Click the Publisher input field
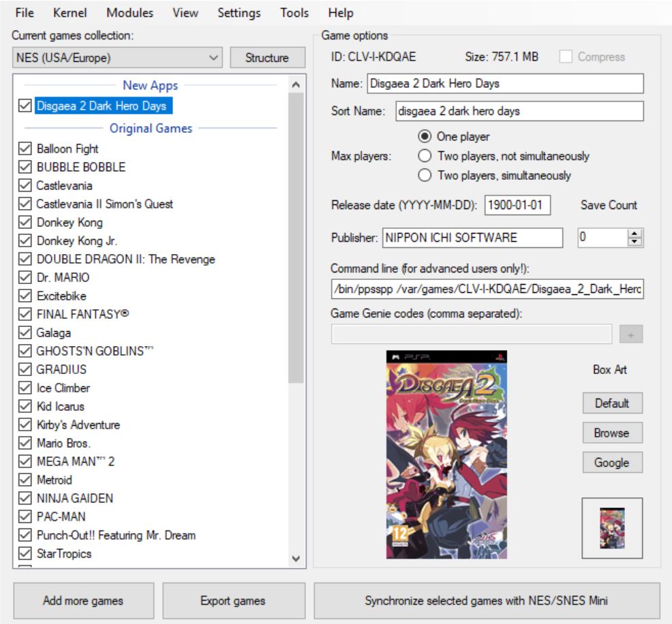This screenshot has width=672, height=624. [x=472, y=238]
